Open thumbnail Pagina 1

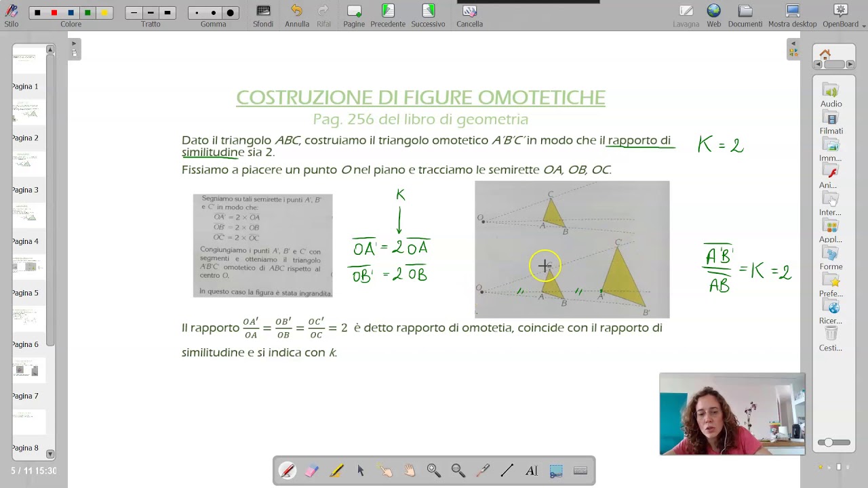pyautogui.click(x=28, y=69)
